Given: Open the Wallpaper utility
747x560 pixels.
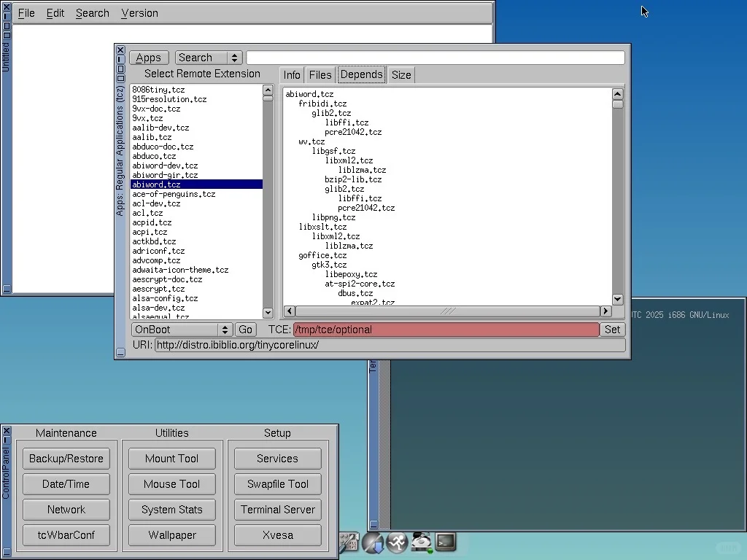Looking at the screenshot, I should [x=171, y=535].
